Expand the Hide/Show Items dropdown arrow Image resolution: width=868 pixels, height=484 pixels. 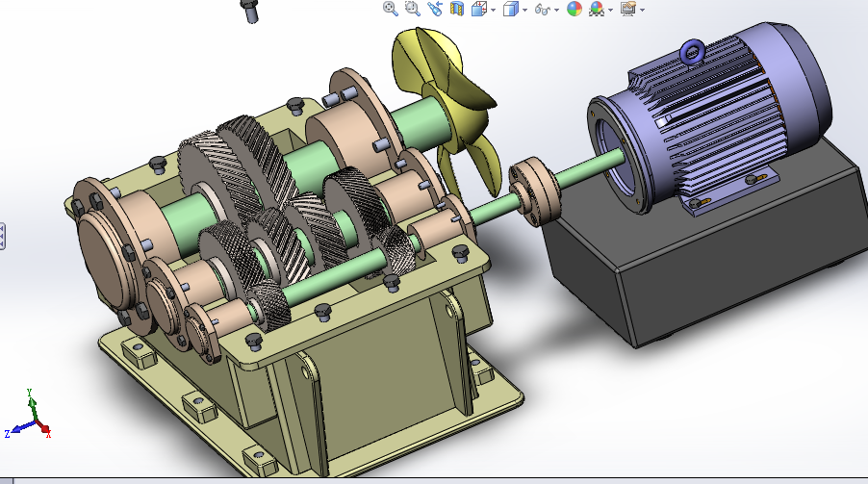(556, 10)
